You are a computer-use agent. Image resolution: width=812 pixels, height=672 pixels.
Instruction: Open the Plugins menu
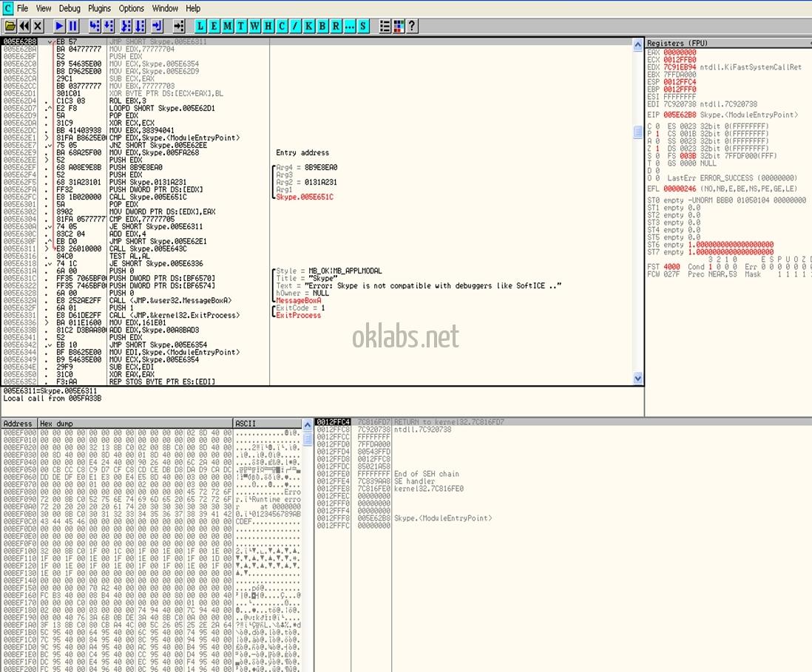click(x=99, y=8)
